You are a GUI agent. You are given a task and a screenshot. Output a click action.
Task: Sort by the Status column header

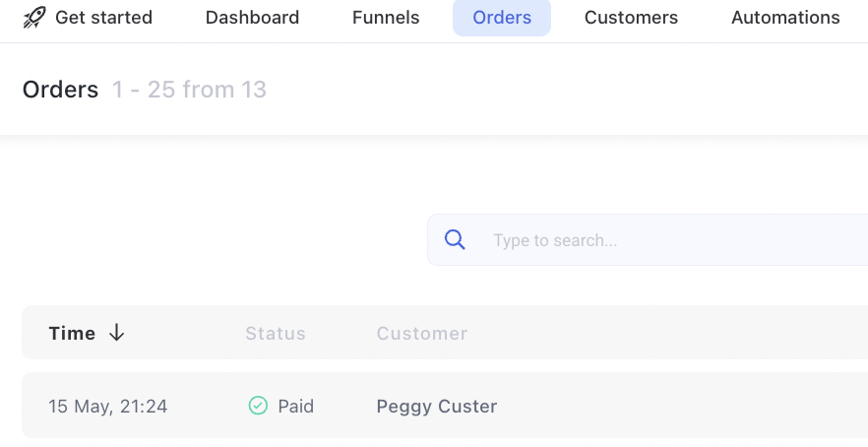click(x=276, y=333)
